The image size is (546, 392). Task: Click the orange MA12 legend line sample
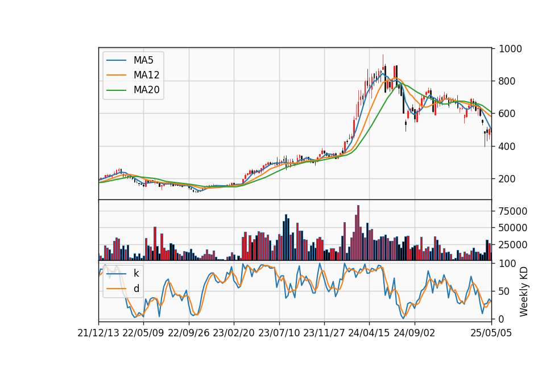coord(116,75)
